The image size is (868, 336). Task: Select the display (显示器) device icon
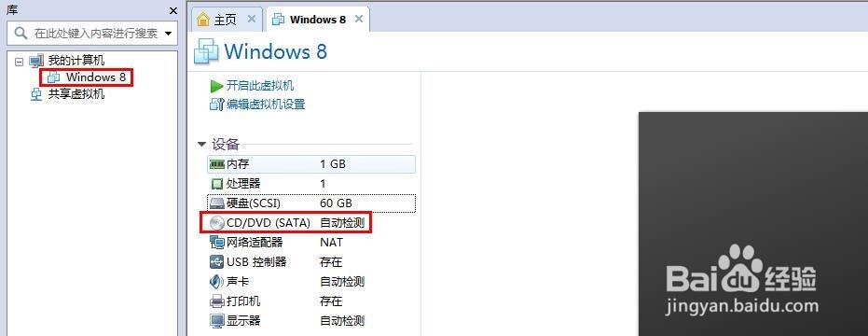coord(216,321)
